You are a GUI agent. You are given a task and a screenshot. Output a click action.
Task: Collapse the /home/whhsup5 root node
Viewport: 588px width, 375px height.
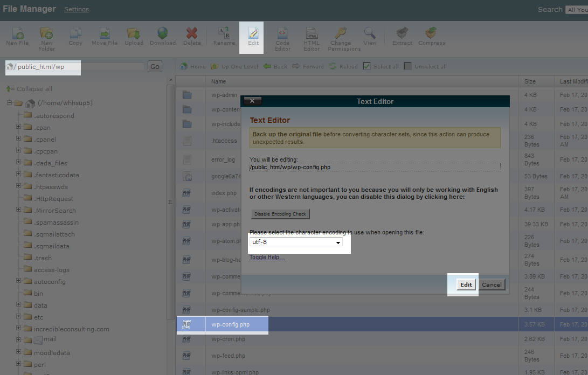pyautogui.click(x=10, y=103)
